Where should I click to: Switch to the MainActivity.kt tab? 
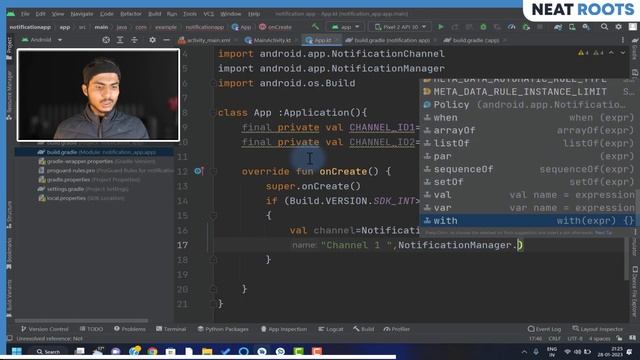[x=268, y=40]
